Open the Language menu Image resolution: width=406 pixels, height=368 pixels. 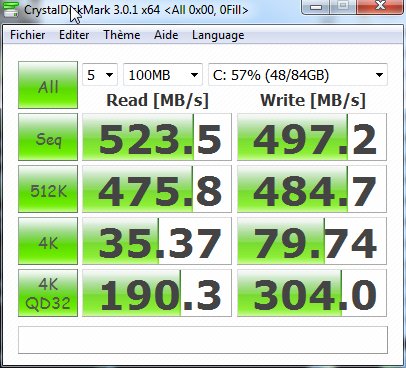pyautogui.click(x=218, y=35)
